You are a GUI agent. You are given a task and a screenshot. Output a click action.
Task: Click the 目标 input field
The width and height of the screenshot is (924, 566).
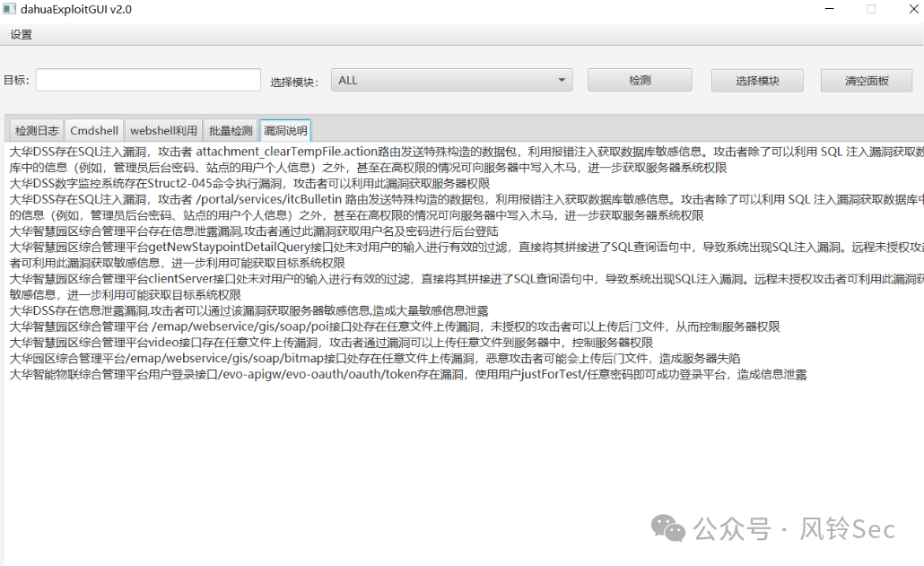tap(148, 80)
